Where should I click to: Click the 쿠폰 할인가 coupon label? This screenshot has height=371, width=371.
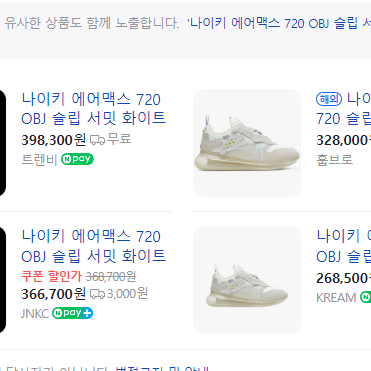pyautogui.click(x=51, y=276)
